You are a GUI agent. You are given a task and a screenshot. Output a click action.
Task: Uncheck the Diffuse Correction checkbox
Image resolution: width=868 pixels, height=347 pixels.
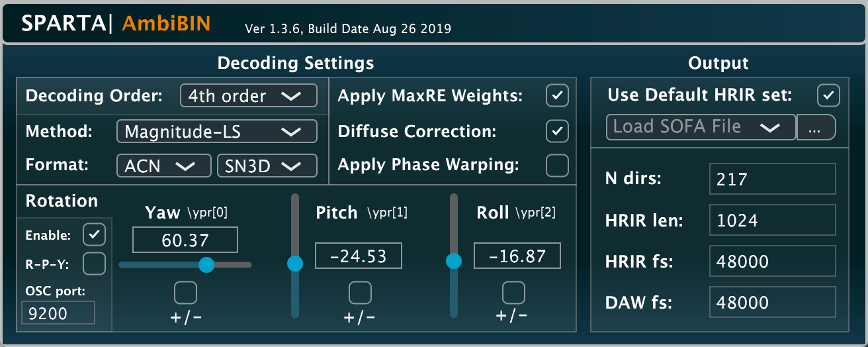[557, 131]
